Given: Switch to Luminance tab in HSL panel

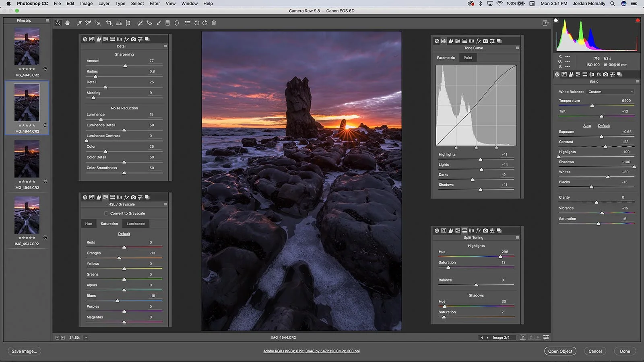Looking at the screenshot, I should click(136, 224).
